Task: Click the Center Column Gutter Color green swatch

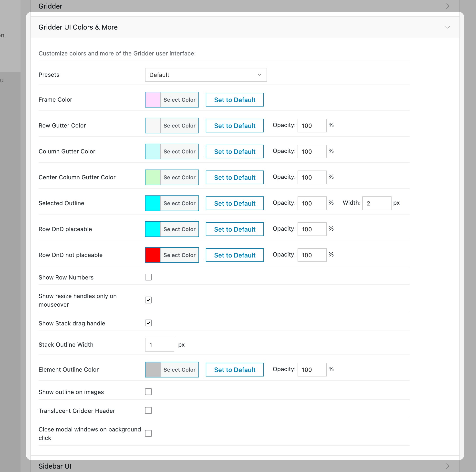Action: tap(153, 177)
